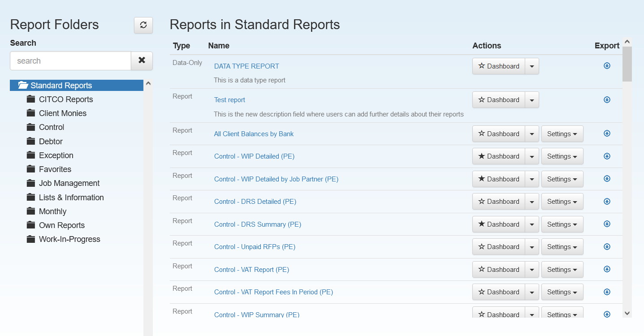Open the Settings dropdown for All Client Balances by Bank

coord(562,133)
